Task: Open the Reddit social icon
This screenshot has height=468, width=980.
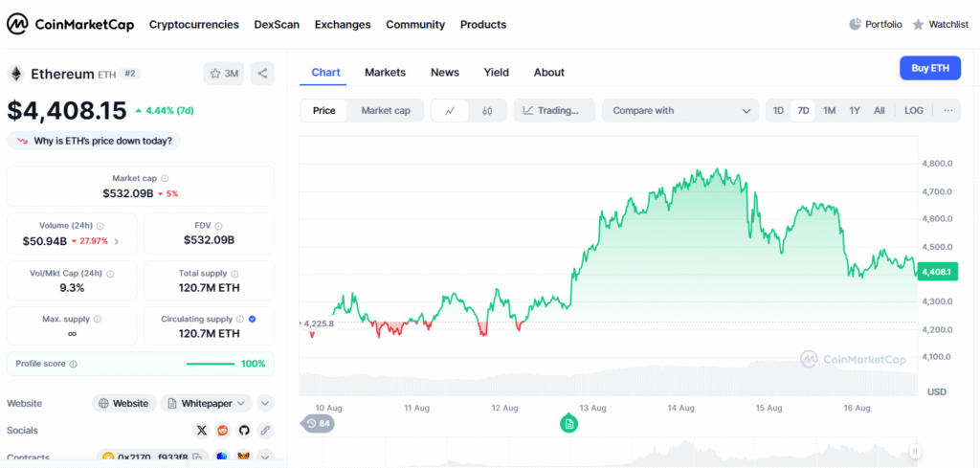Action: pos(223,431)
